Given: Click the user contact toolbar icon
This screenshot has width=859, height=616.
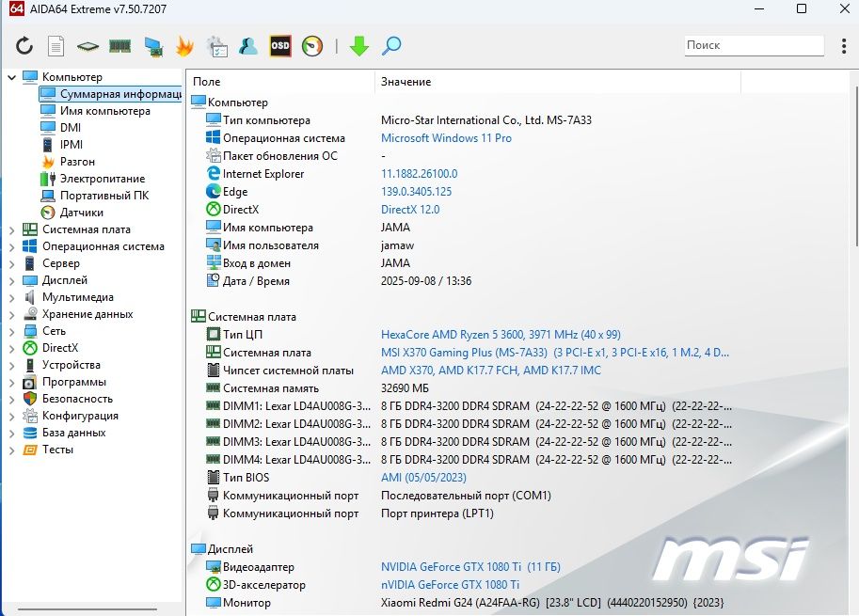Looking at the screenshot, I should pyautogui.click(x=248, y=46).
